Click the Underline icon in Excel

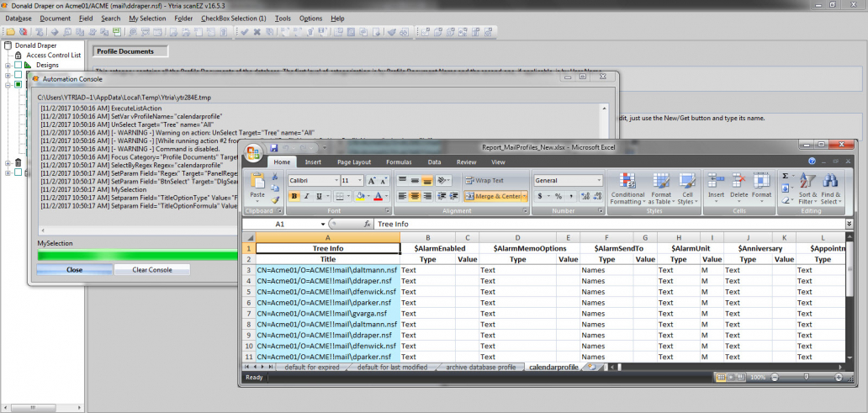click(320, 196)
